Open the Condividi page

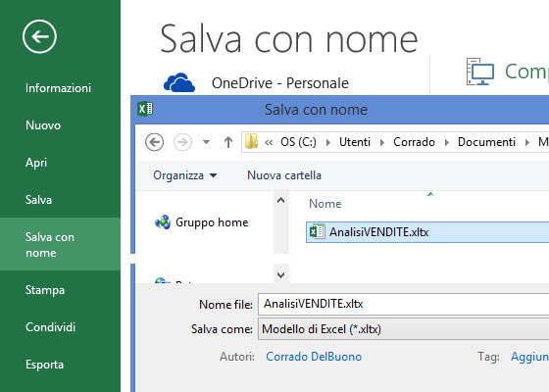pos(50,327)
